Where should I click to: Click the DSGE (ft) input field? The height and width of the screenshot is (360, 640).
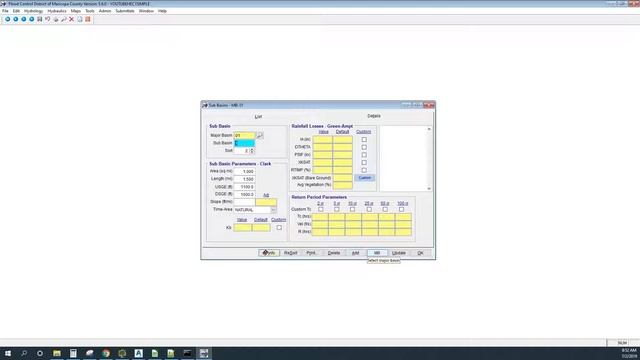244,194
